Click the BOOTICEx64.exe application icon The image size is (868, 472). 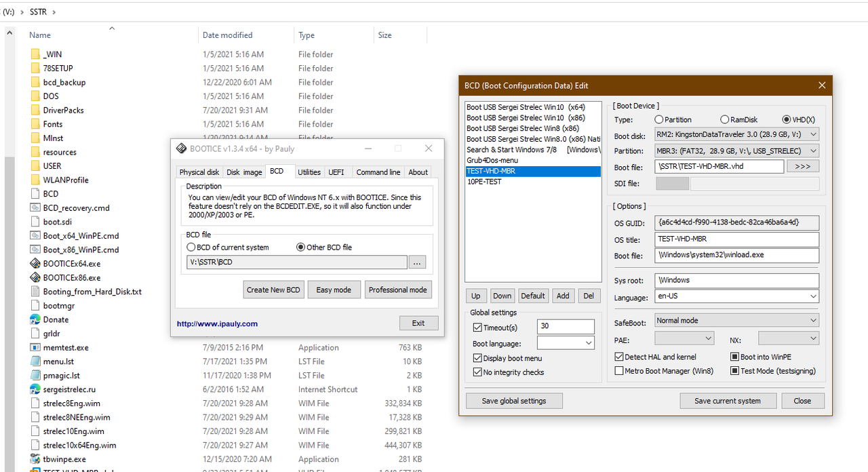[x=35, y=263]
